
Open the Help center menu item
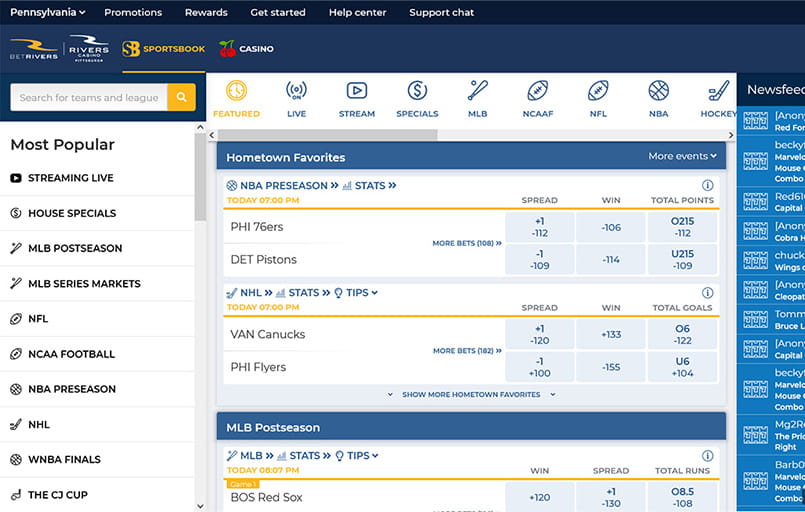point(357,12)
